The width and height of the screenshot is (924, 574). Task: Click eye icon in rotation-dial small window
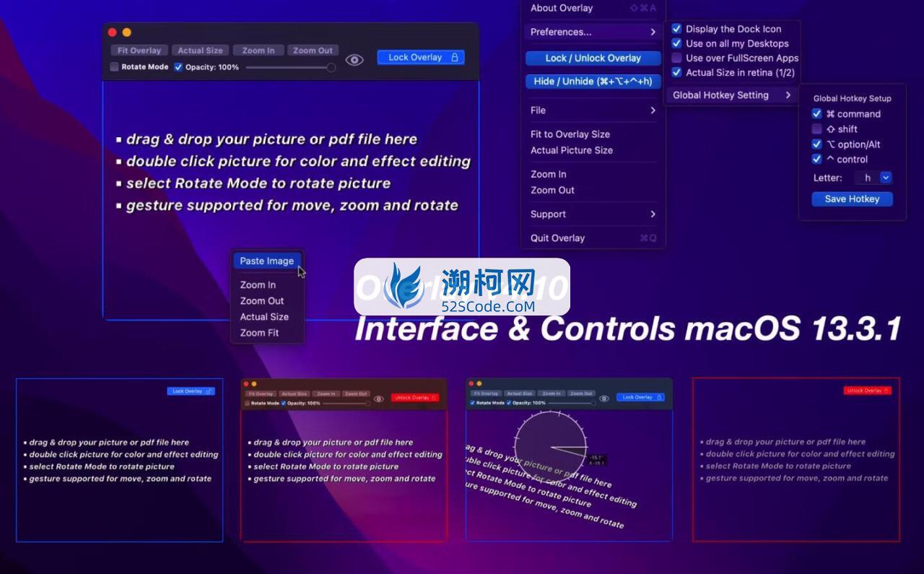604,398
